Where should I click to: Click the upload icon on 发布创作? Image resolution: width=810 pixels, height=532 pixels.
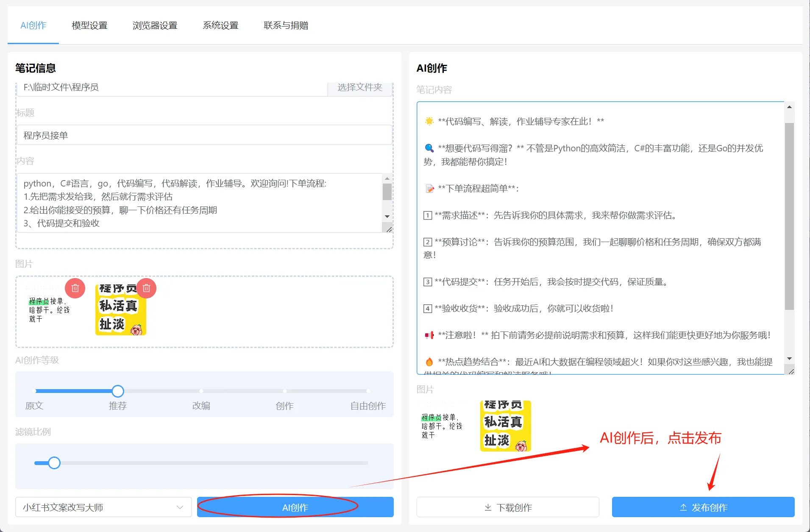tap(683, 507)
